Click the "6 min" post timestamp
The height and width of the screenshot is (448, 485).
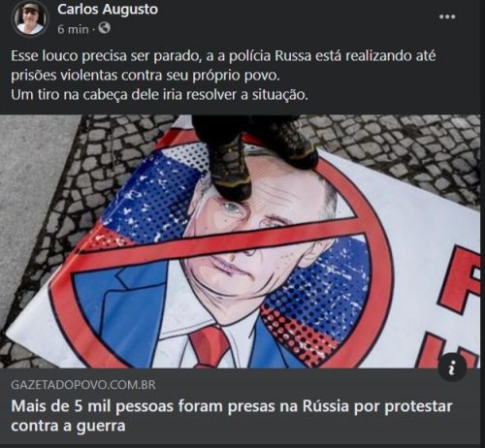(x=73, y=29)
